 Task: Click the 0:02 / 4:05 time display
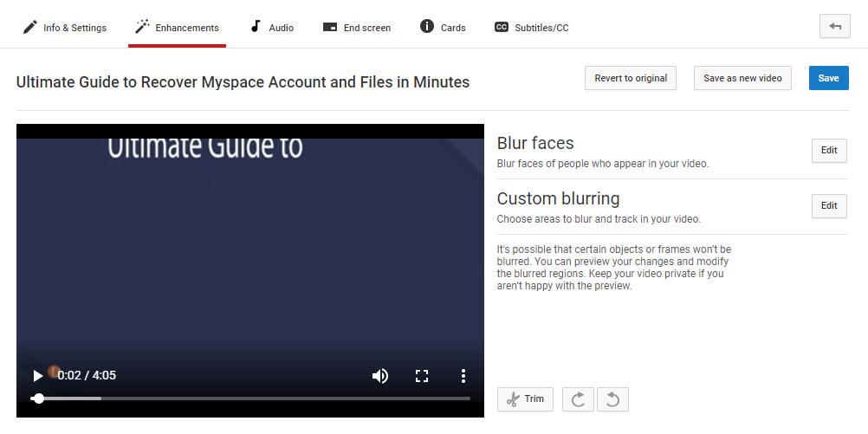click(x=87, y=375)
